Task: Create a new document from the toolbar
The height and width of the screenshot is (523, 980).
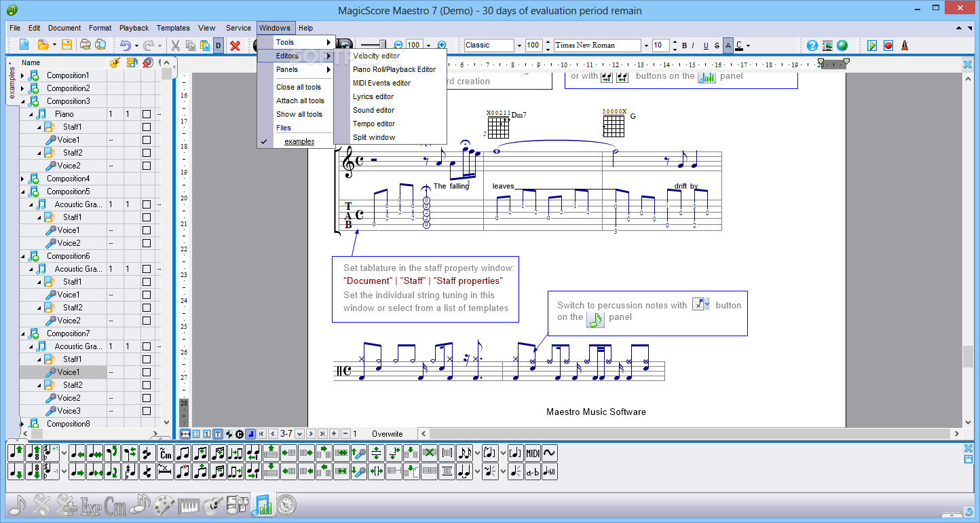Action: (x=24, y=45)
